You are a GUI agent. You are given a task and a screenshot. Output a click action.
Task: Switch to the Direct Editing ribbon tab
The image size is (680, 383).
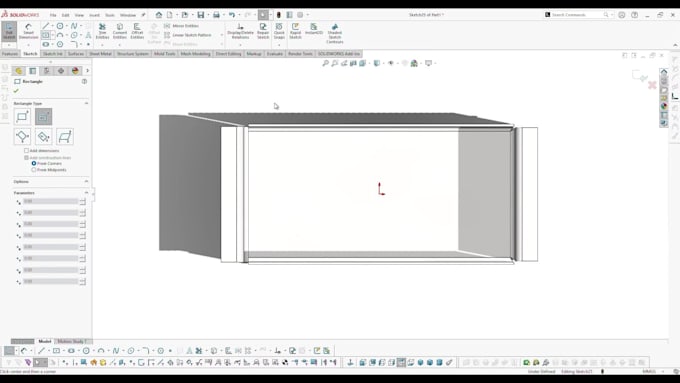pyautogui.click(x=229, y=54)
